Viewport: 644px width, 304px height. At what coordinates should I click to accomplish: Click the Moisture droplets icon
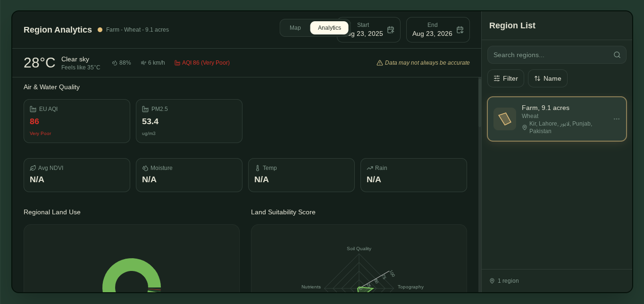pyautogui.click(x=145, y=168)
